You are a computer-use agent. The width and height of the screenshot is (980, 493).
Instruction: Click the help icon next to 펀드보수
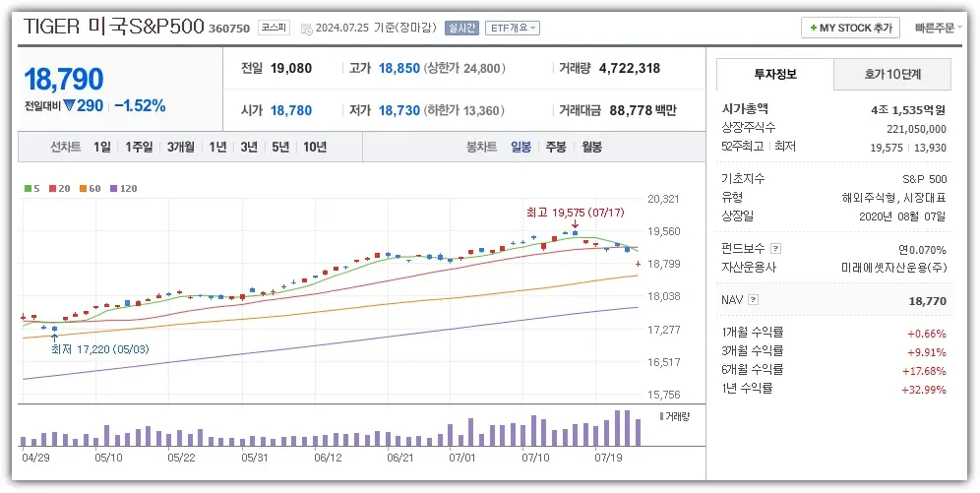point(775,249)
